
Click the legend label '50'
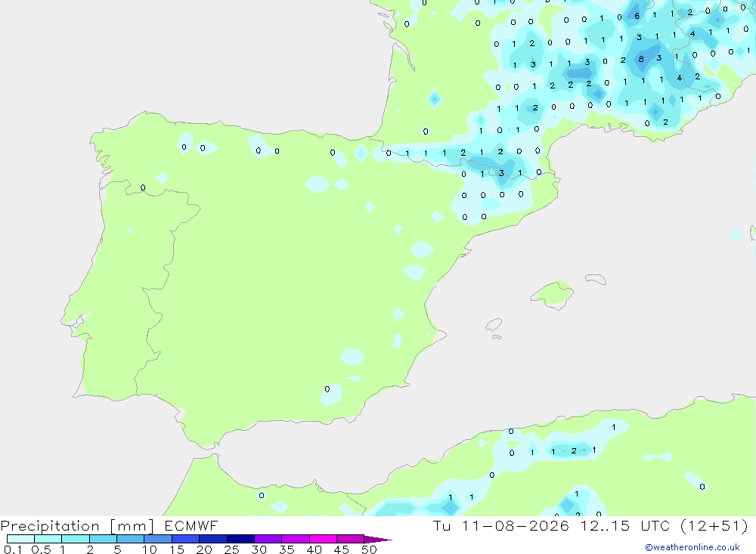tap(370, 549)
